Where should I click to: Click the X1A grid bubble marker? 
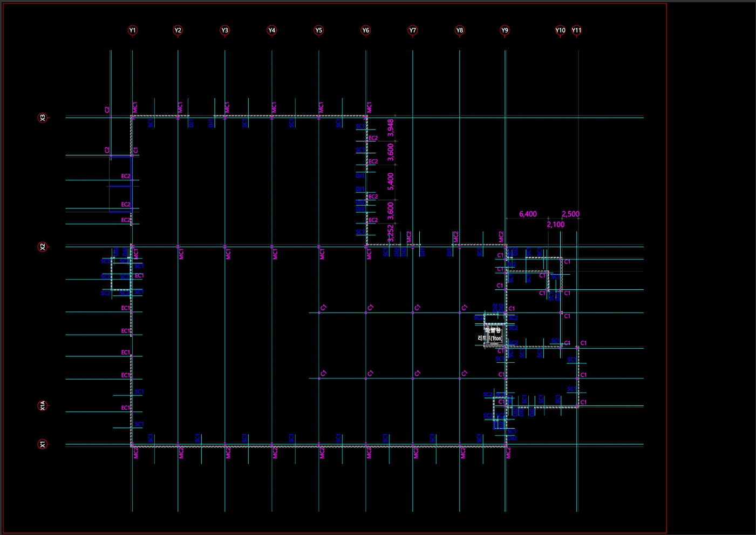pos(43,405)
